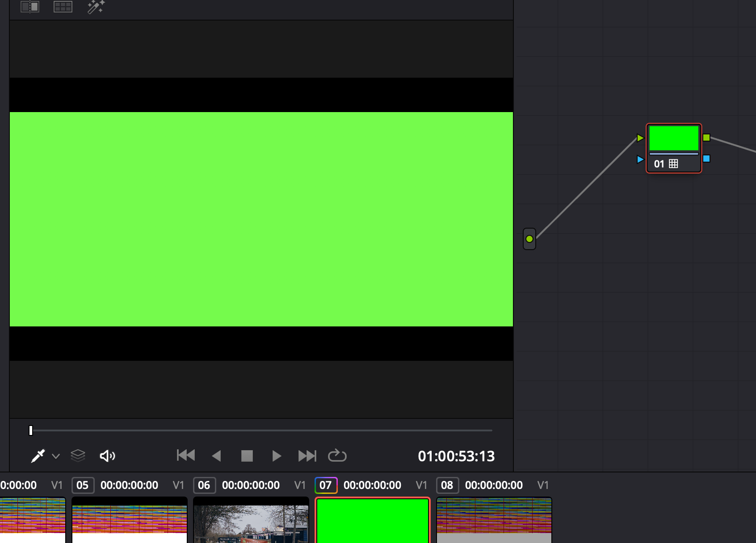
Task: Click node 01 blue key input triangle
Action: [640, 159]
